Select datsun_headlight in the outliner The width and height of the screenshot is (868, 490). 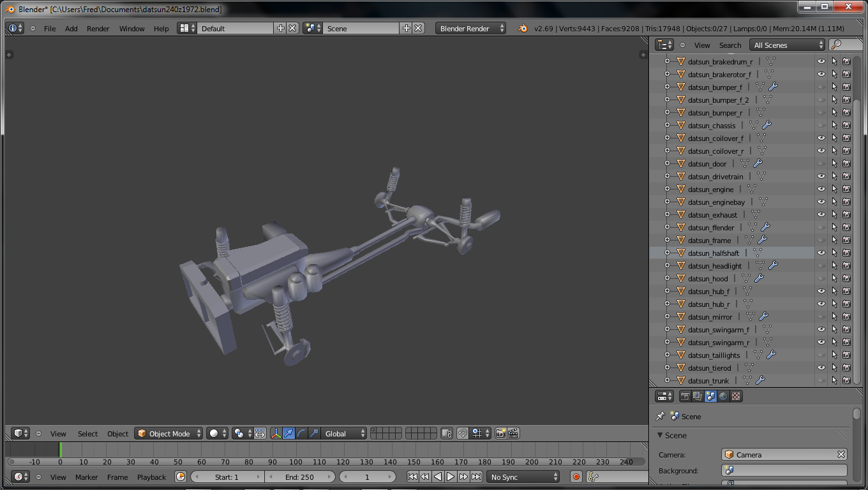[714, 266]
